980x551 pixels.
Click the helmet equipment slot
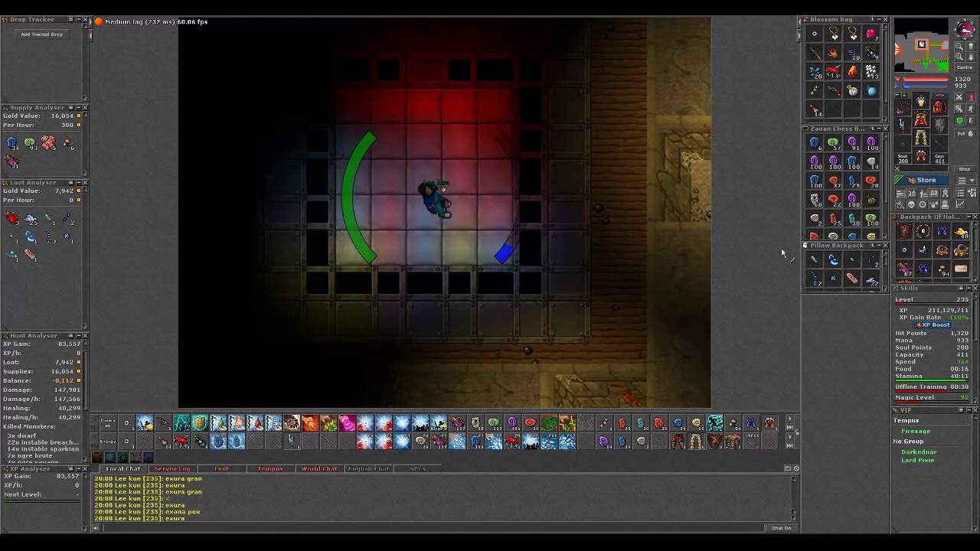[921, 100]
